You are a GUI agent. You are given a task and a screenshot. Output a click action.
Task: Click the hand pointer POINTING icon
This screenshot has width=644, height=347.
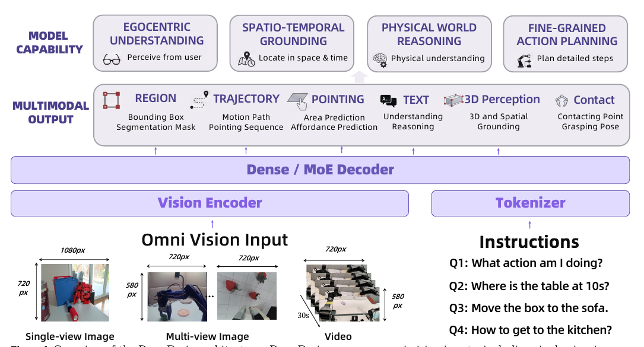298,101
